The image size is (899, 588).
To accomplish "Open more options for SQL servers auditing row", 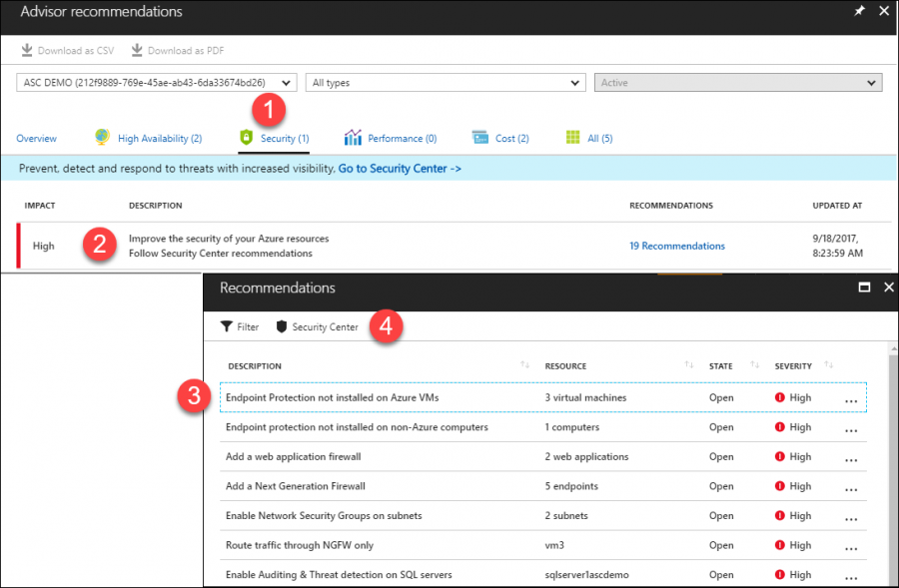I will 851,578.
